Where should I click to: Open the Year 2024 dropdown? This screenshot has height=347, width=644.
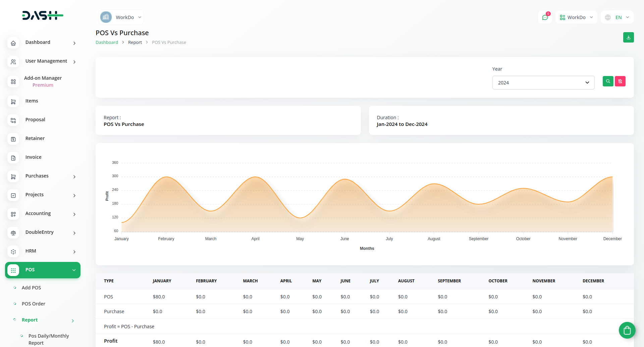coord(543,83)
